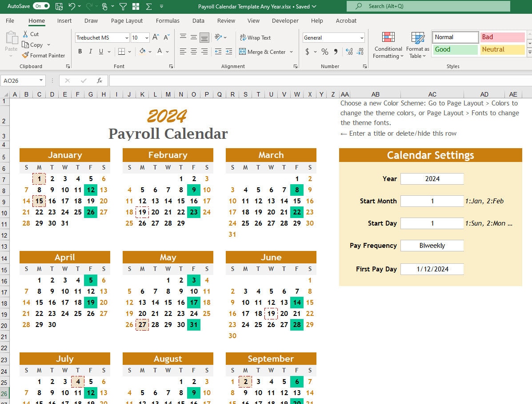Click the Orientation text angle icon
The image size is (532, 404).
pos(218,37)
